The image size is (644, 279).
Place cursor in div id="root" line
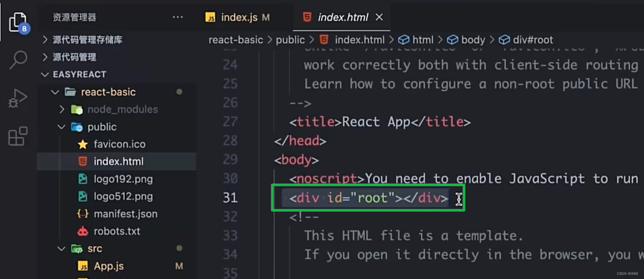pos(368,198)
